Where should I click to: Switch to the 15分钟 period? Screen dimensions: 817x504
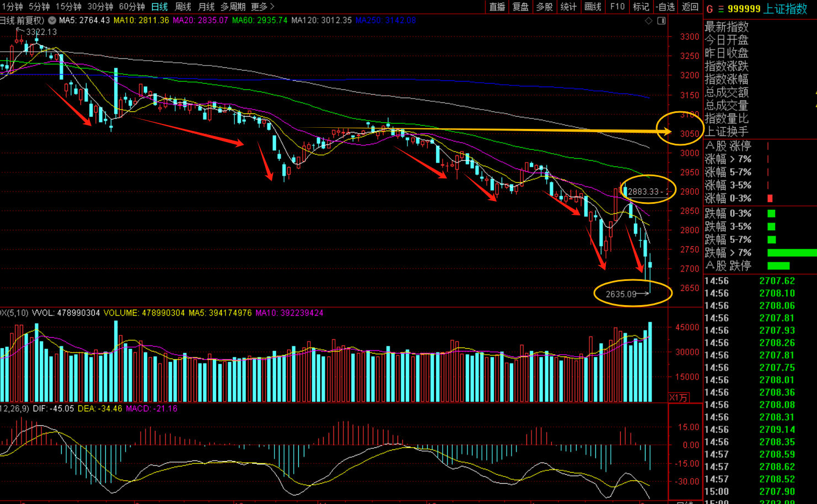(x=68, y=7)
